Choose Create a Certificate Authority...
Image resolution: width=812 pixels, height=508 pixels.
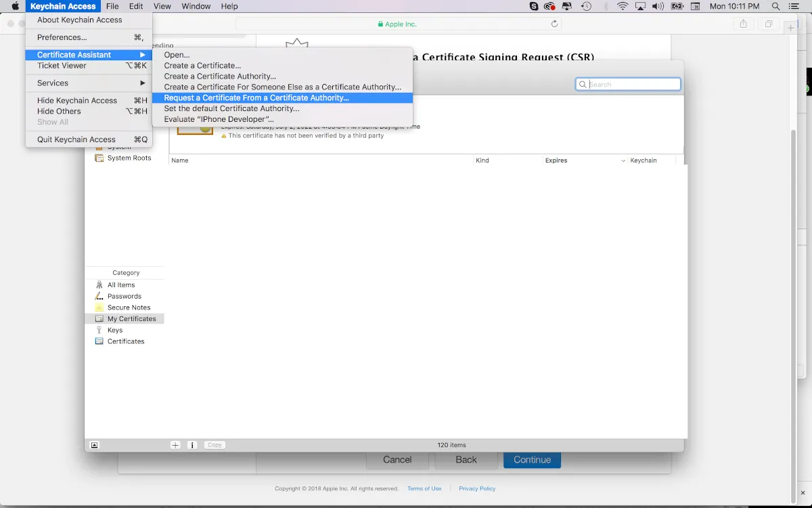[283, 77]
